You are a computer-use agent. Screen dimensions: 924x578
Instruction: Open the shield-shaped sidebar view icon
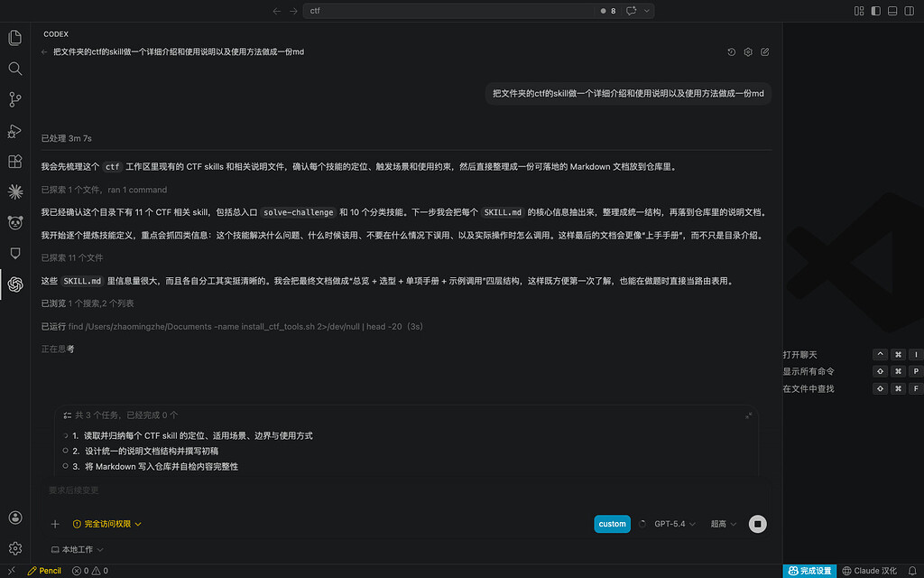(15, 254)
